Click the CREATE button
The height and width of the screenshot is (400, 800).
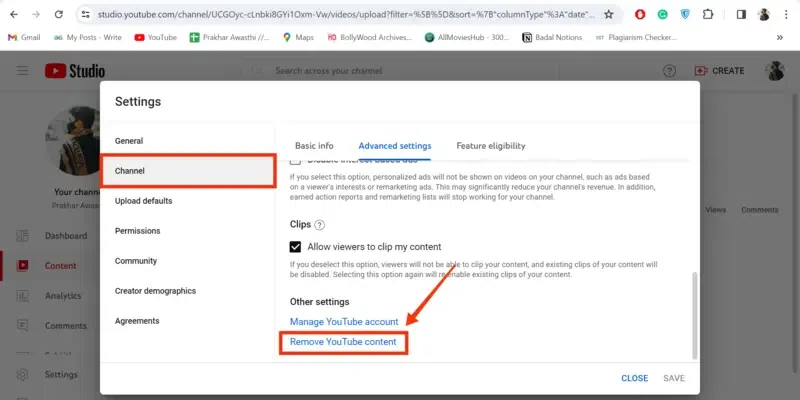[719, 71]
